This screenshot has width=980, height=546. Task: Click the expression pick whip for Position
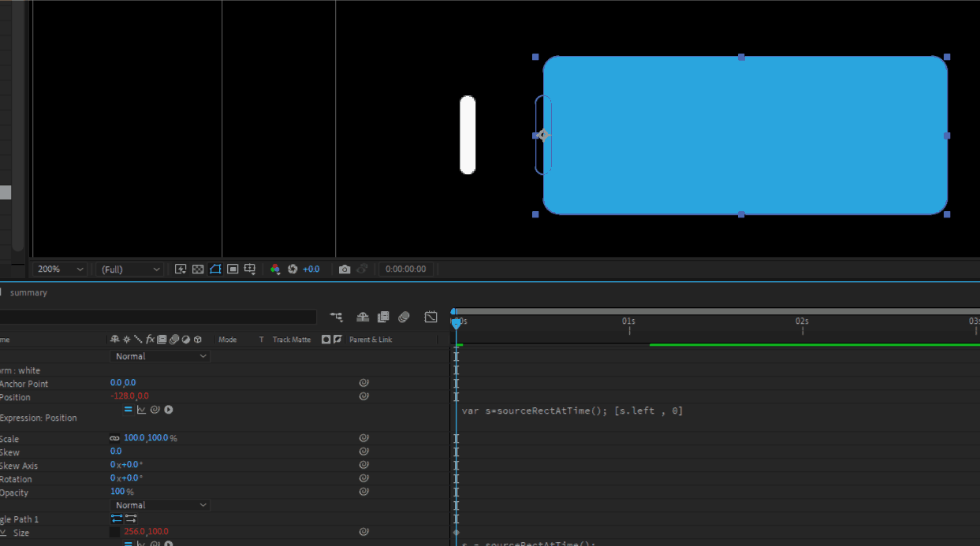pyautogui.click(x=155, y=409)
